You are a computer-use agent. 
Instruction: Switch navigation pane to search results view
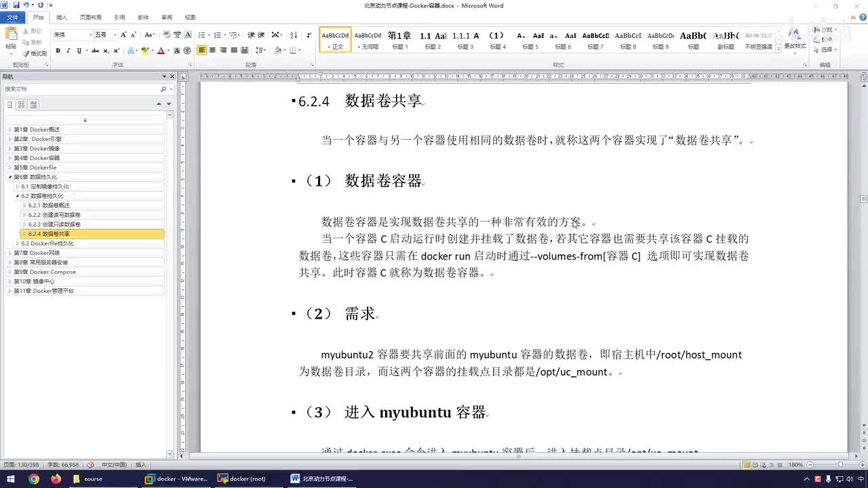pos(33,104)
